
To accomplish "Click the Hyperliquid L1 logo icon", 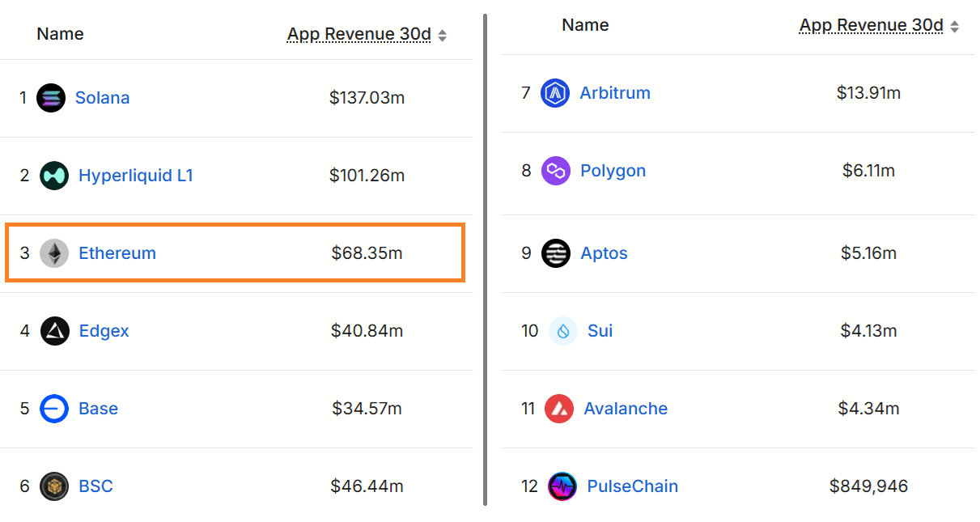I will pos(54,176).
